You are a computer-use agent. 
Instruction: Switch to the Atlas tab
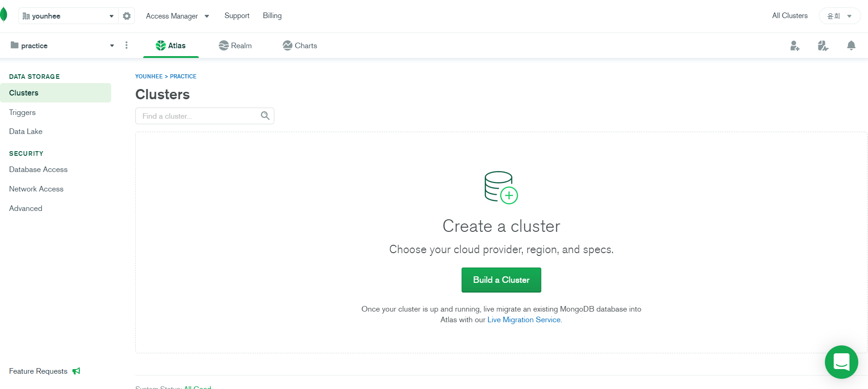click(171, 45)
